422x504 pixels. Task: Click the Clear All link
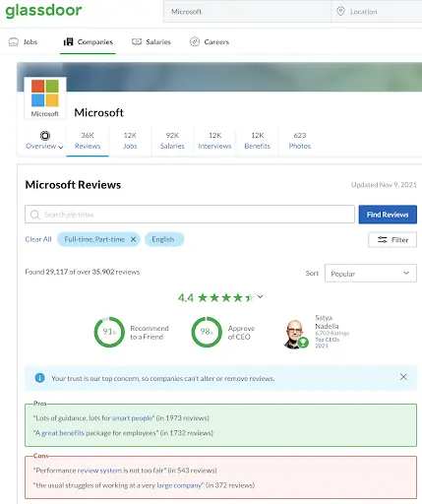[38, 239]
